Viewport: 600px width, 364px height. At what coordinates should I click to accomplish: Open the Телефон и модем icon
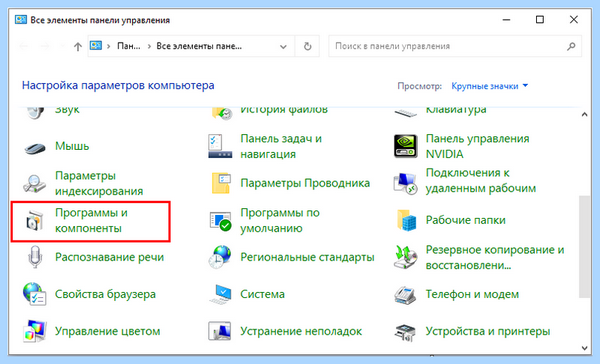(405, 294)
